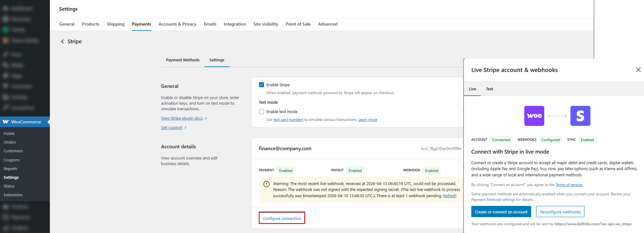Select the Payments settings tab
The height and width of the screenshot is (233, 644).
coord(142,24)
